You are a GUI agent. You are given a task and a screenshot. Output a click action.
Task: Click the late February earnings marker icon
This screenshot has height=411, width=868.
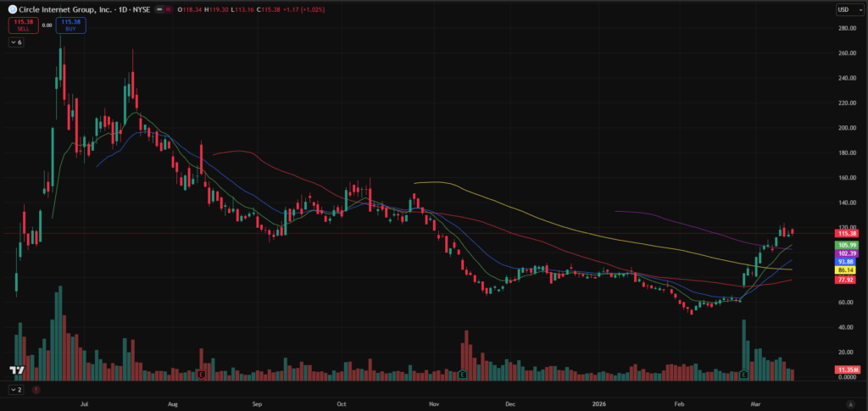coord(744,374)
